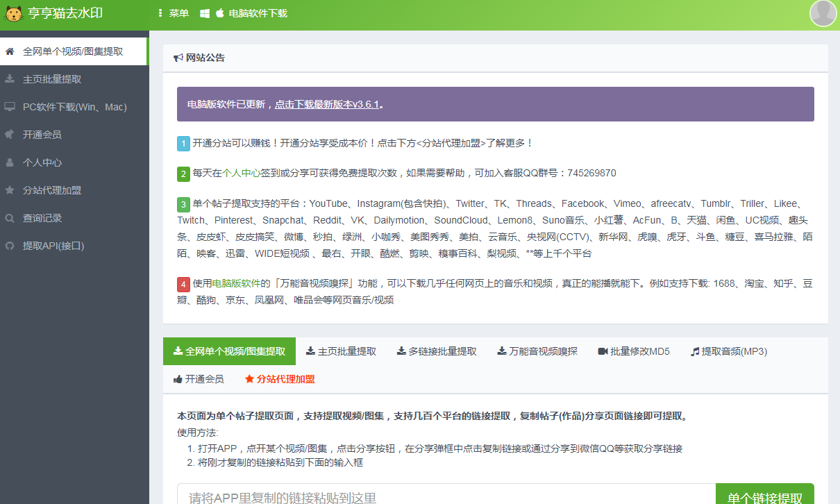Click star icon beside sidebar 分站代理加盟
This screenshot has height=504, width=840.
coord(10,190)
